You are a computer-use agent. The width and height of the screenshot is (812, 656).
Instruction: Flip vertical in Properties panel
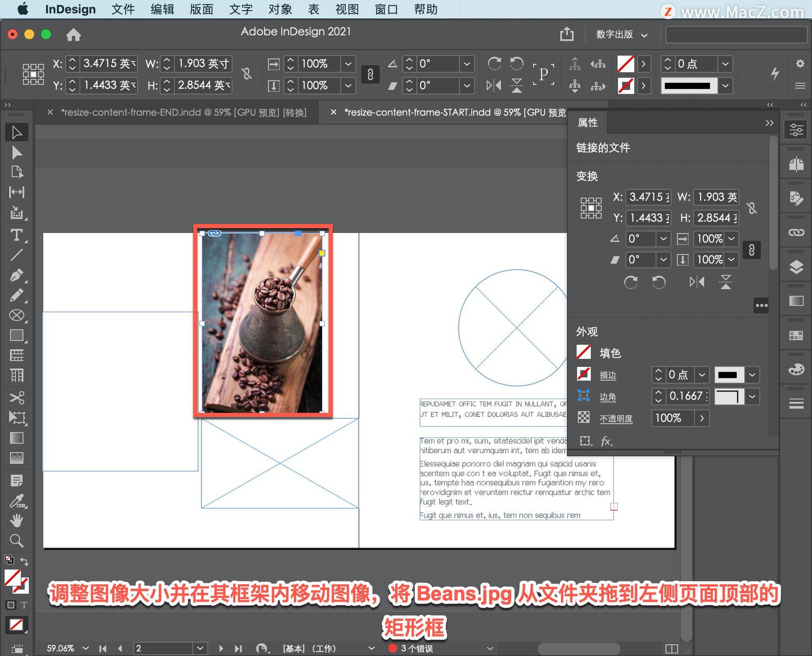click(x=726, y=282)
